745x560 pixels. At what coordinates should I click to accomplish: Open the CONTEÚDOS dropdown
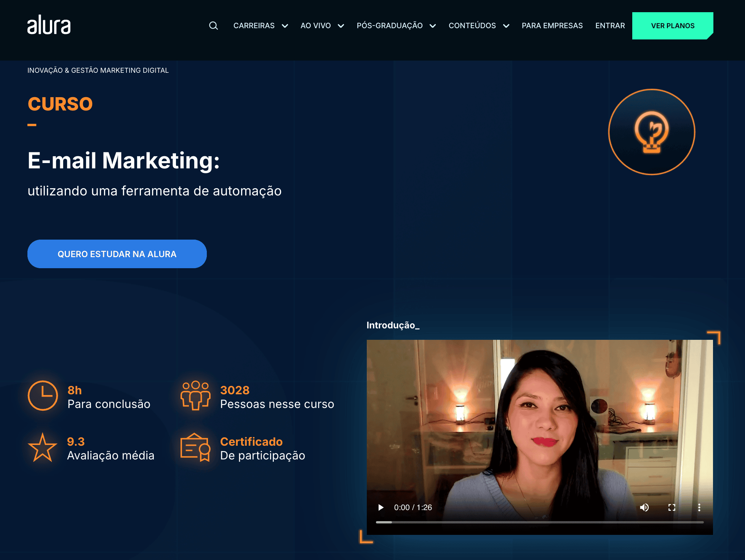[473, 26]
